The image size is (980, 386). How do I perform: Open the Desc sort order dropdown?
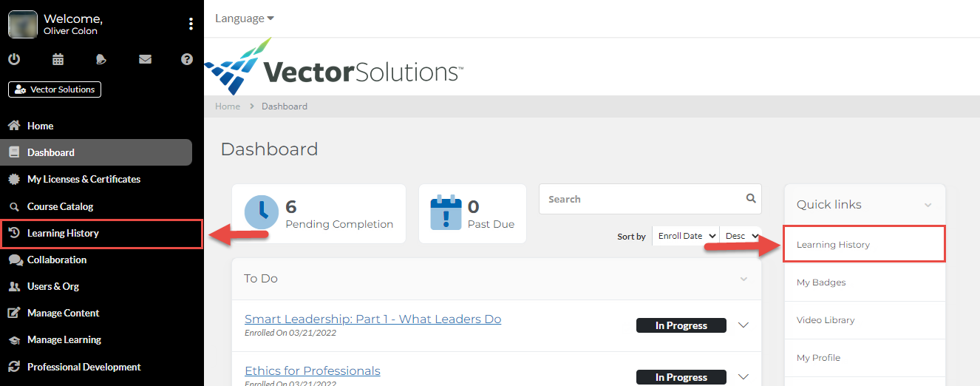point(741,236)
